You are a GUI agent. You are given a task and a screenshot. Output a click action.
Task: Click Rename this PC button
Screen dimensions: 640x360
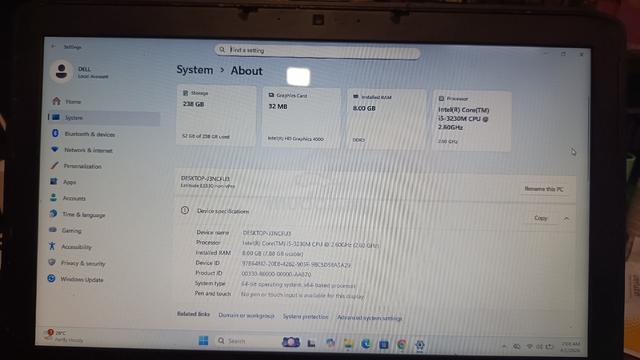(x=544, y=189)
